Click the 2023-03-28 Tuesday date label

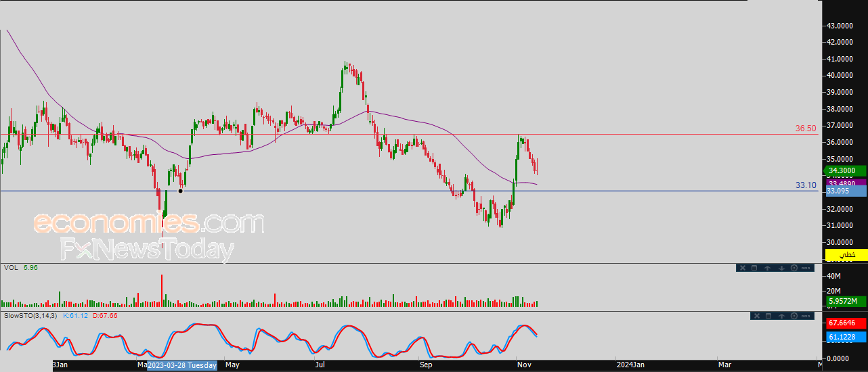[x=181, y=365]
